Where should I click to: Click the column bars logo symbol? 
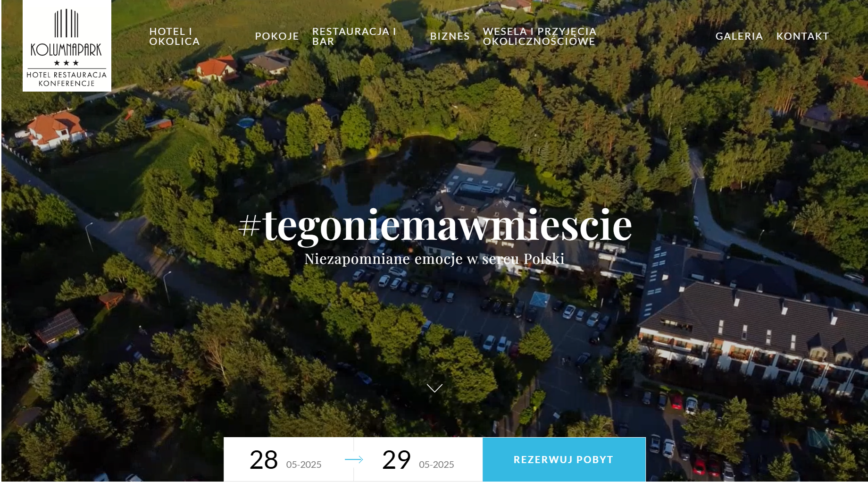click(67, 23)
